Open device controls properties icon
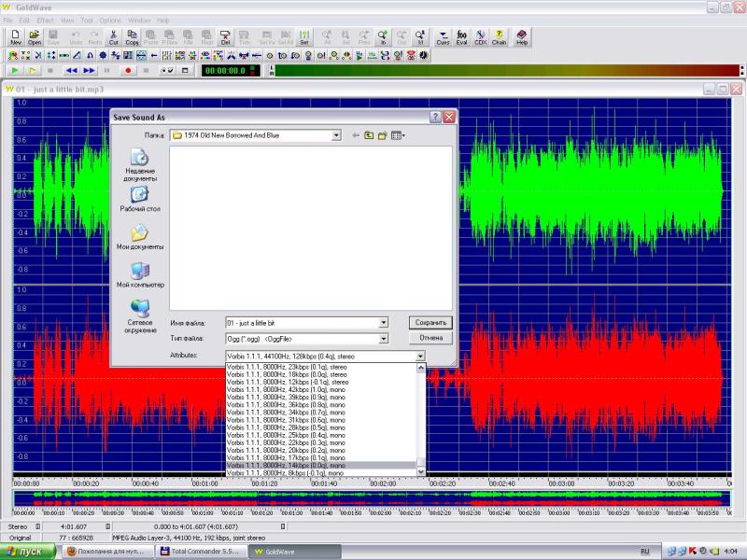Image resolution: width=747 pixels, height=560 pixels. (x=167, y=71)
